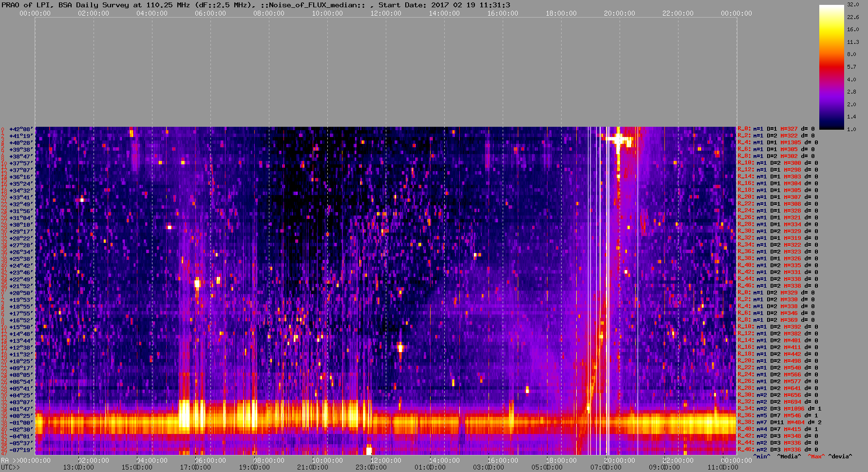
Task: Select the '5.7' color scale value
Action: (x=851, y=67)
